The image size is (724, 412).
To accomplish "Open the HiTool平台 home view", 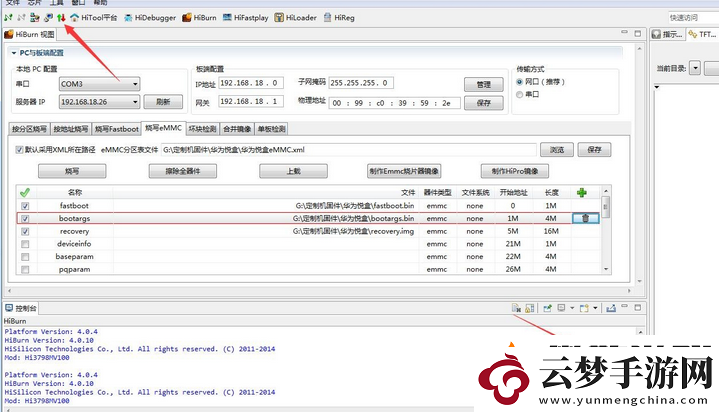I will coord(94,18).
